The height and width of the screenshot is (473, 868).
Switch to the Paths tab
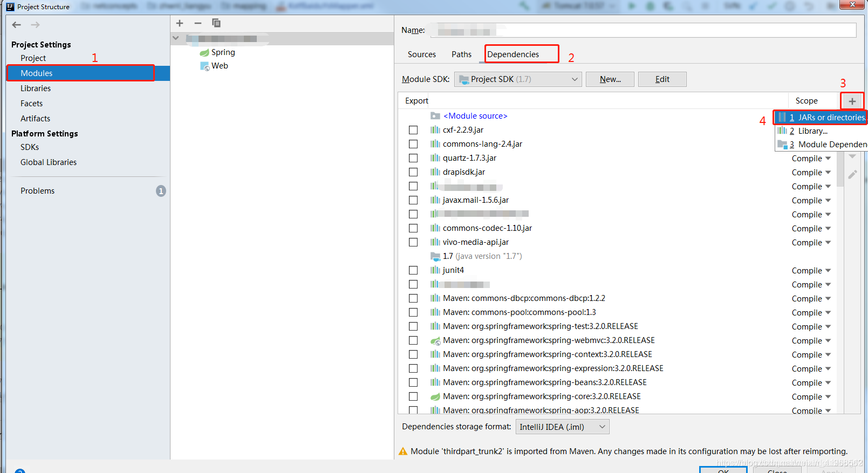(461, 54)
